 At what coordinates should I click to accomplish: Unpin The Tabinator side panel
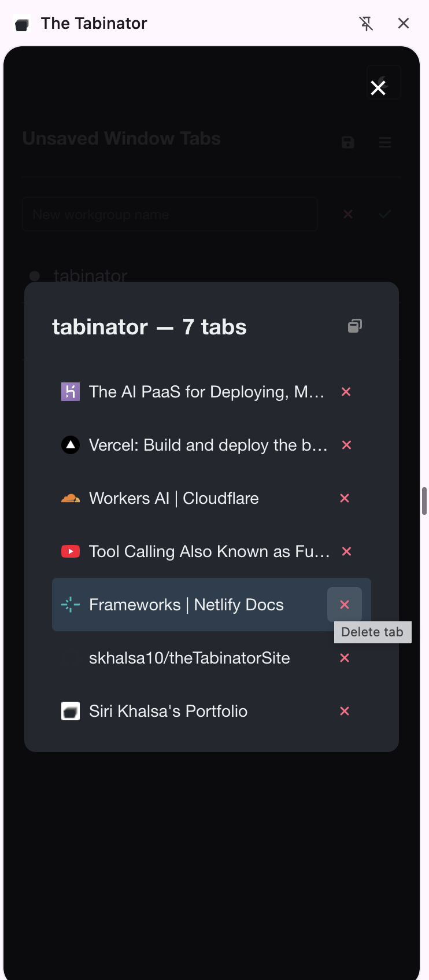(366, 23)
